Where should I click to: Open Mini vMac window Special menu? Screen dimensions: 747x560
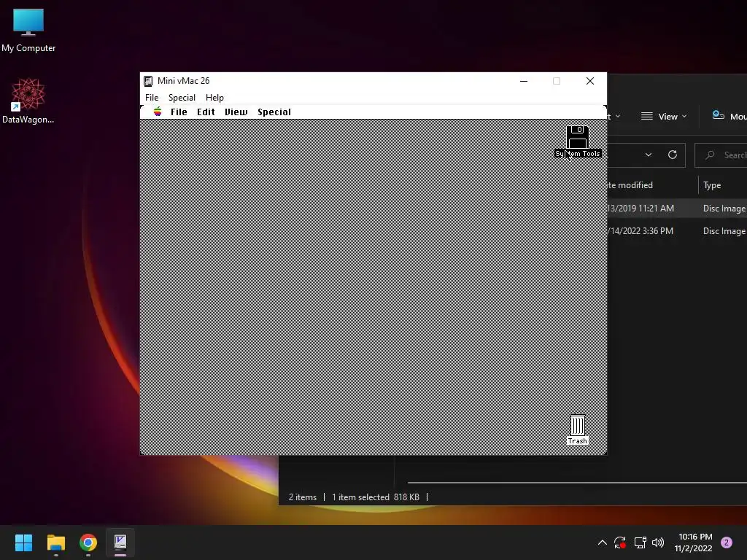click(x=182, y=97)
